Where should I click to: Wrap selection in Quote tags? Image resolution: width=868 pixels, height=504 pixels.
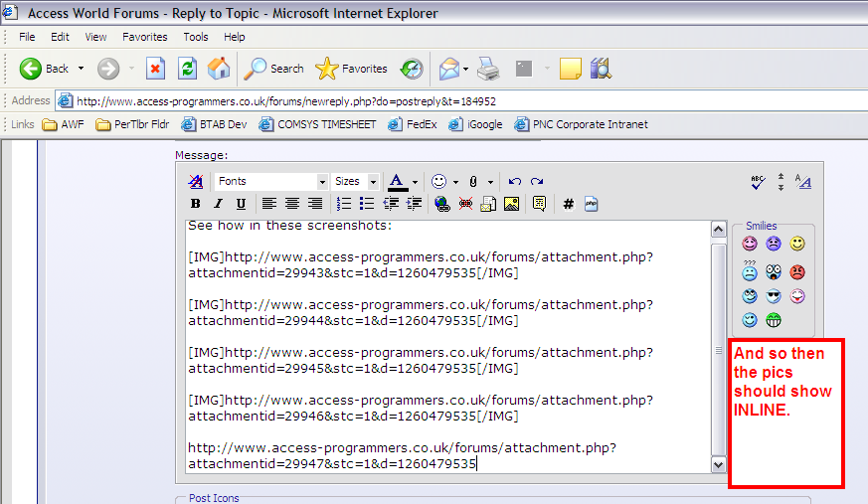[x=539, y=204]
